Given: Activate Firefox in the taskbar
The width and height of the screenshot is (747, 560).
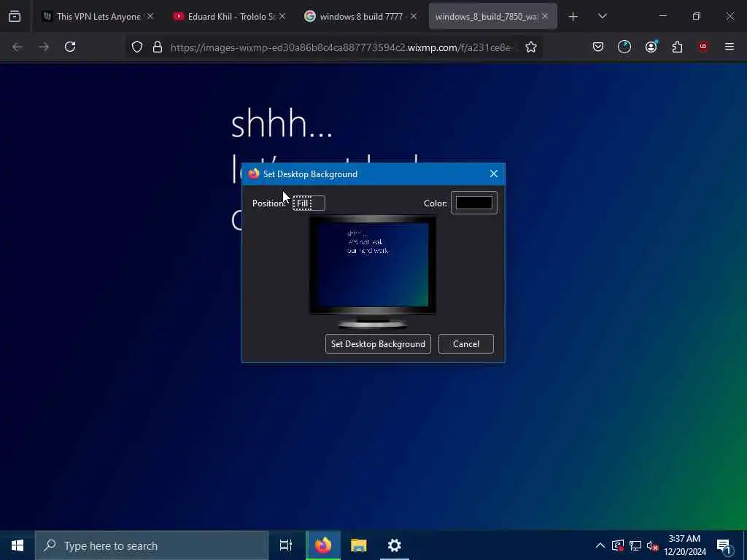Looking at the screenshot, I should [323, 545].
